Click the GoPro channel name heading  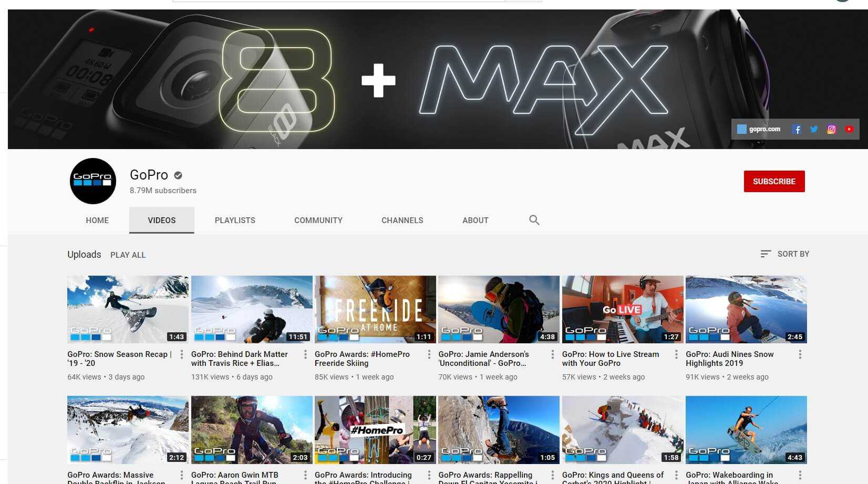149,175
